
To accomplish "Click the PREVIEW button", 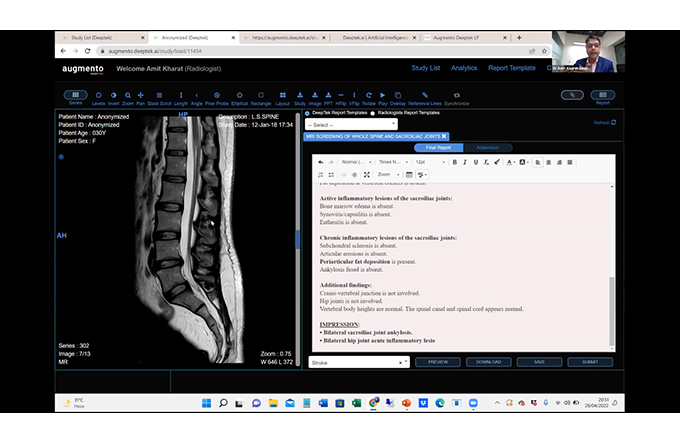I will click(438, 362).
